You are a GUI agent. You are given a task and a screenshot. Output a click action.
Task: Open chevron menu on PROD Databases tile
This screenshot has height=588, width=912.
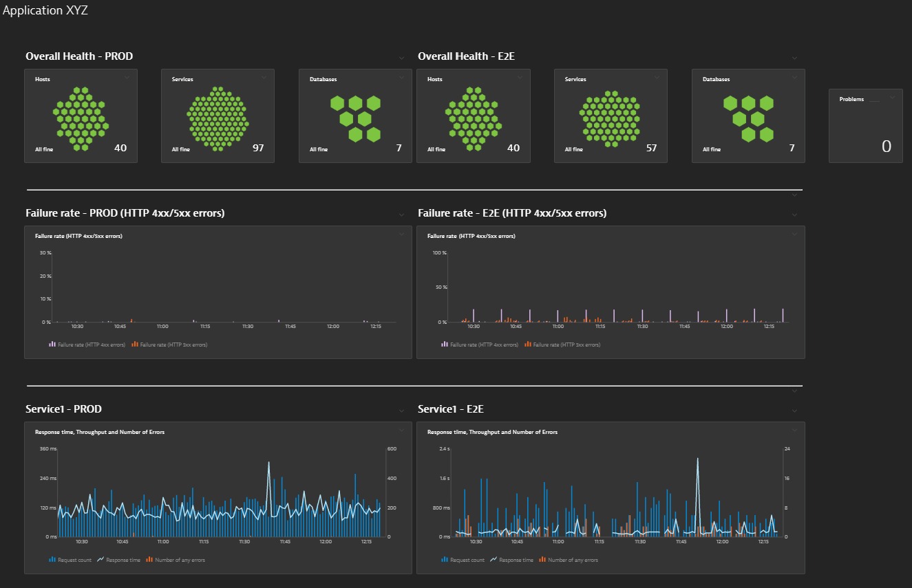click(x=402, y=78)
